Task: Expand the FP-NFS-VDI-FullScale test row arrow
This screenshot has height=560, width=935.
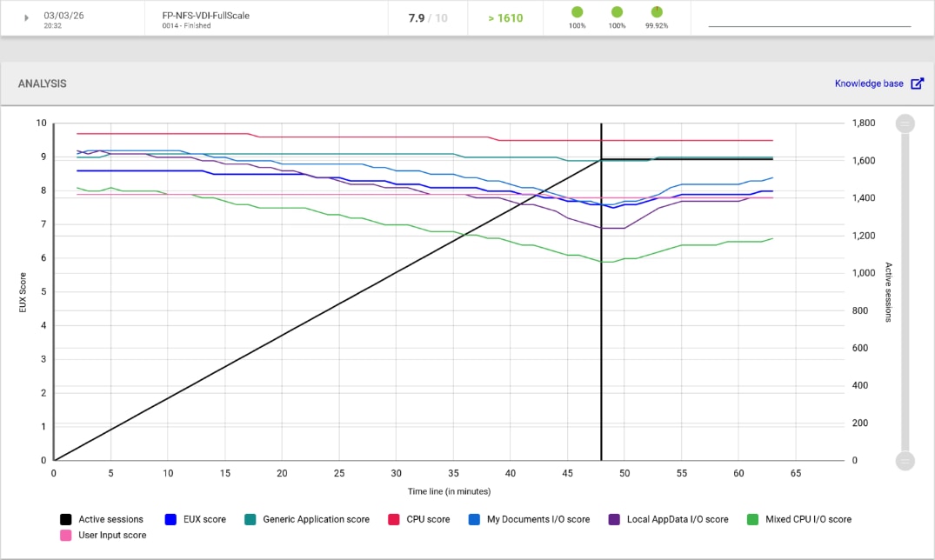Action: [x=26, y=18]
